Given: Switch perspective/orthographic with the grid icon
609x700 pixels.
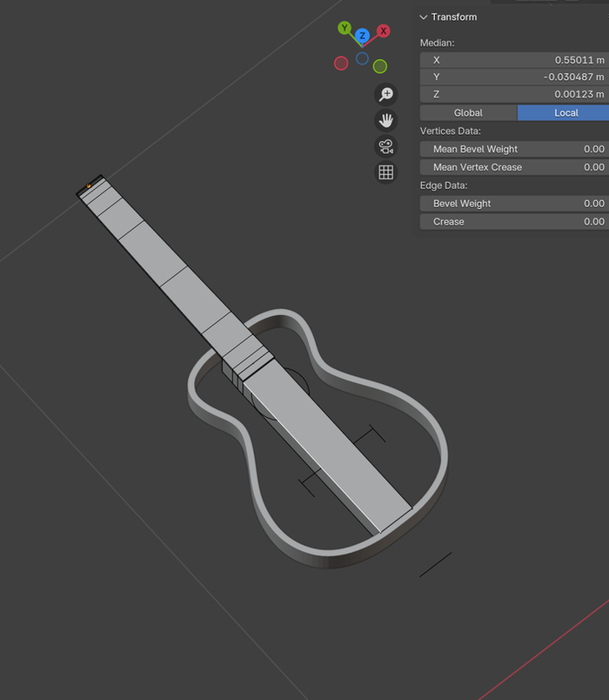Looking at the screenshot, I should click(x=385, y=172).
